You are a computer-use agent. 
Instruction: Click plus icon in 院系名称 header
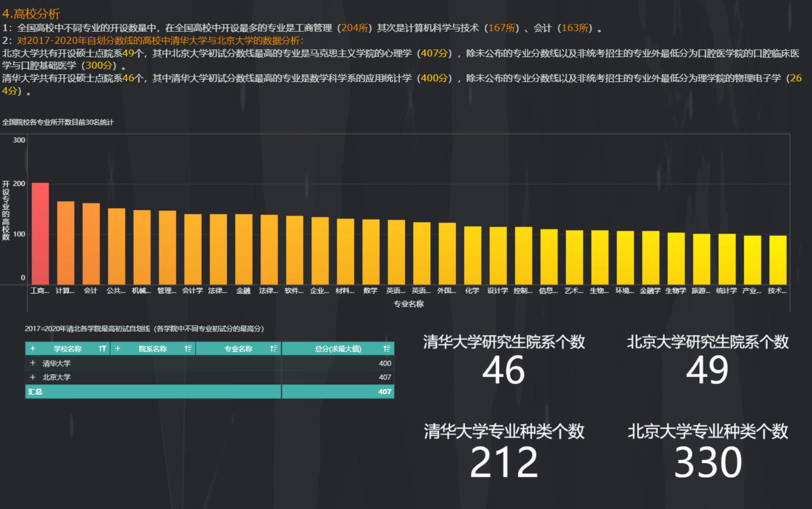[118, 349]
